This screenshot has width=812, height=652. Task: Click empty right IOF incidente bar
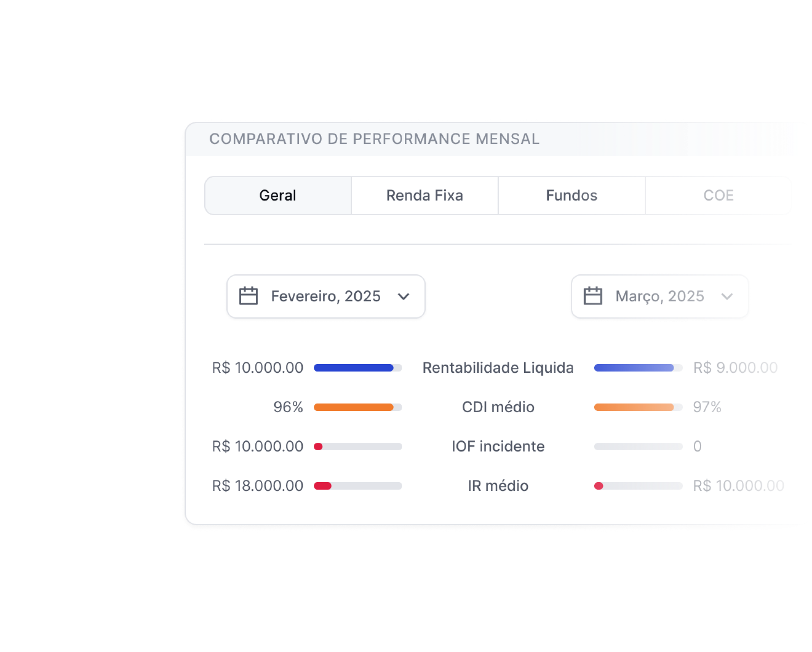tap(638, 447)
